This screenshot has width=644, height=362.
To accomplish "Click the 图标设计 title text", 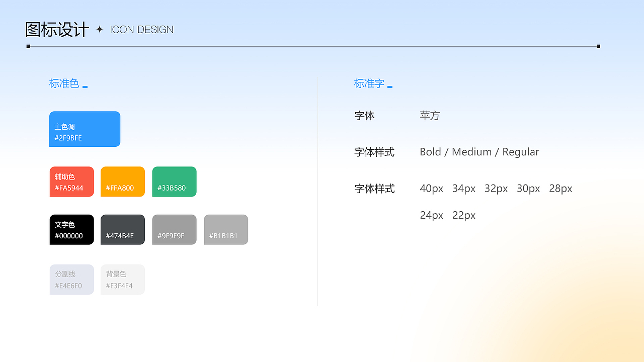I will (x=57, y=30).
